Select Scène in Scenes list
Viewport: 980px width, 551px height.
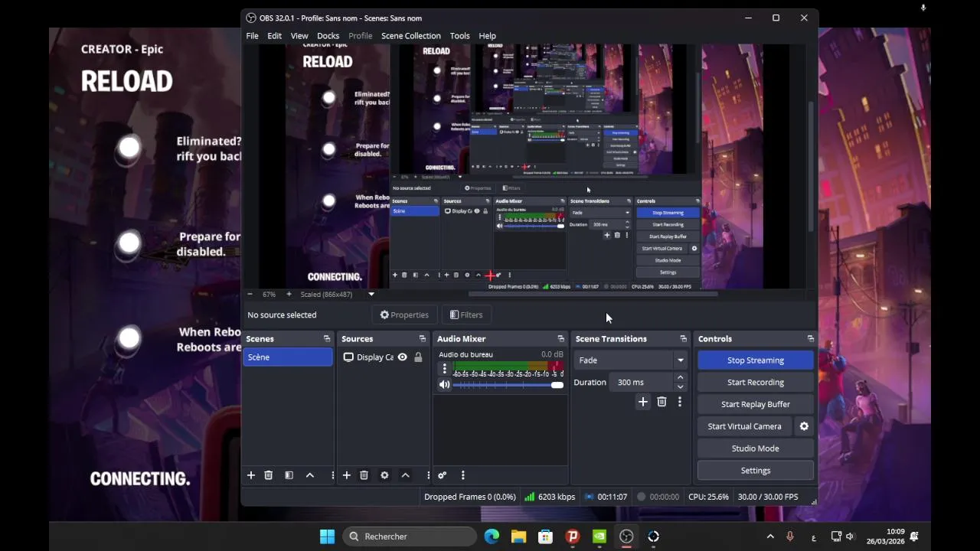coord(288,357)
